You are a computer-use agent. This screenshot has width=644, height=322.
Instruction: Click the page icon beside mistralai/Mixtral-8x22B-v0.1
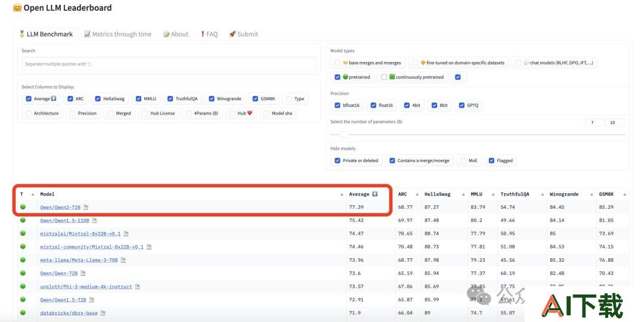126,234
